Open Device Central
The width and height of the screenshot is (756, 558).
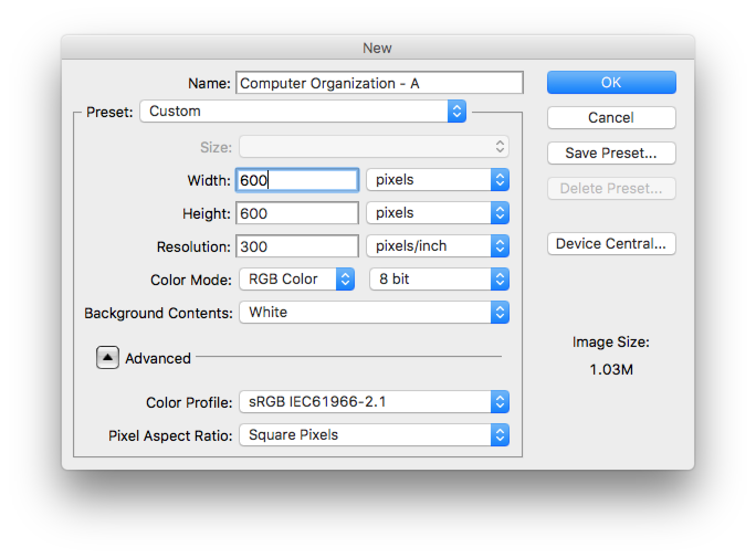pos(611,244)
